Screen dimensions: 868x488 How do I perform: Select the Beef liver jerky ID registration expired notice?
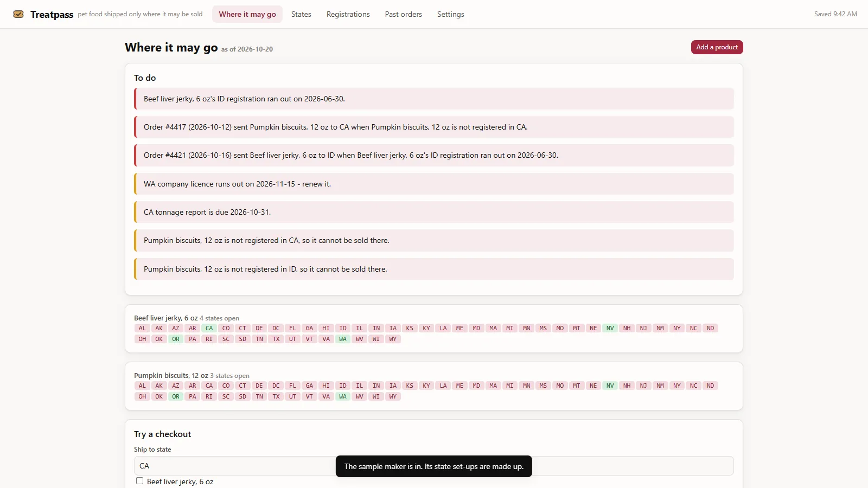[433, 99]
